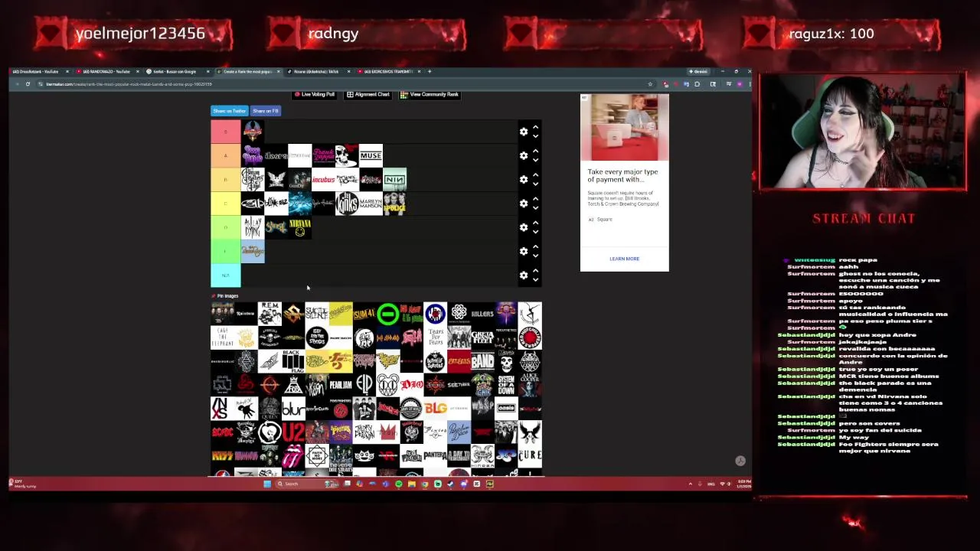980x551 pixels.
Task: Open the Alignment Chart view
Action: [368, 95]
